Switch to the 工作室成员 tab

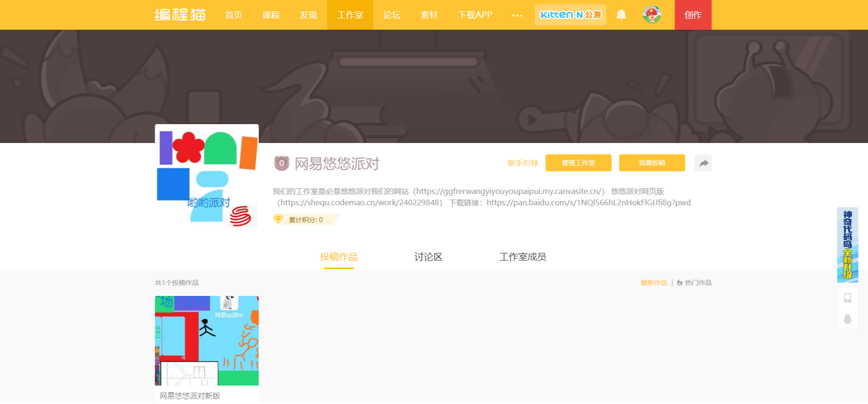[x=523, y=257]
